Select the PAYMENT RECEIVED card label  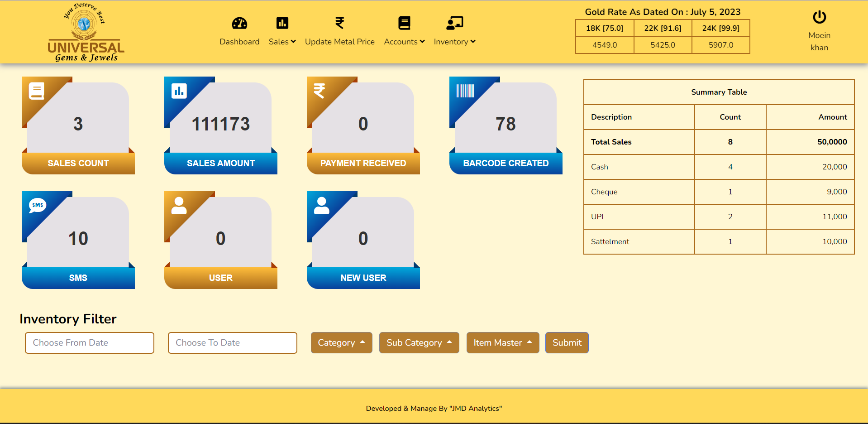[363, 163]
